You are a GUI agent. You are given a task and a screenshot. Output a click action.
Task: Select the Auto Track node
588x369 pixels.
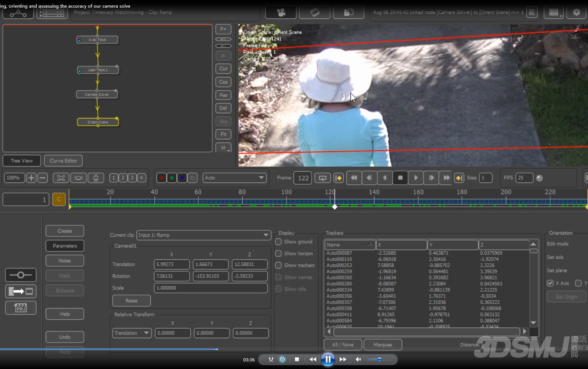point(97,40)
